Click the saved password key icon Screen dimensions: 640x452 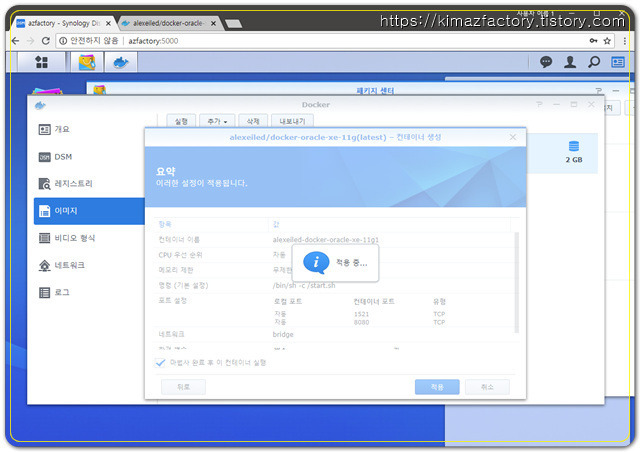(x=593, y=40)
